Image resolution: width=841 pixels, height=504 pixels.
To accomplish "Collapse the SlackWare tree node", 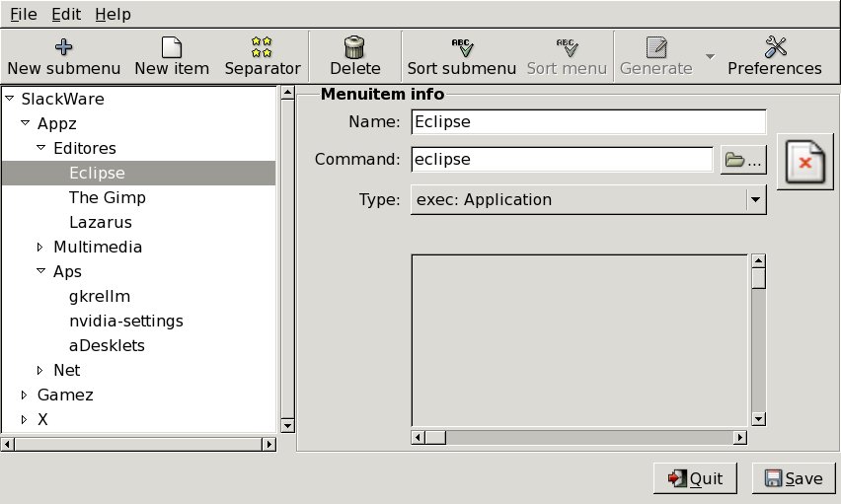I will tap(10, 98).
